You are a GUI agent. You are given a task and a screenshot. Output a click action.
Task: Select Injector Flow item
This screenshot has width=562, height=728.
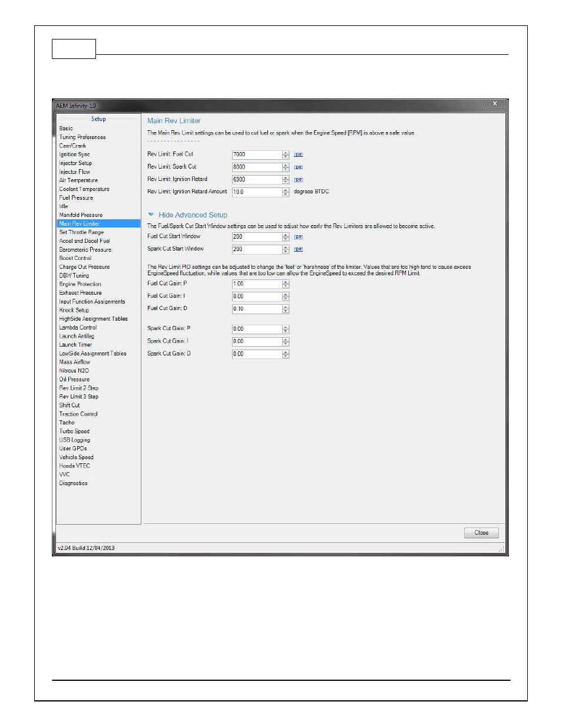point(75,172)
